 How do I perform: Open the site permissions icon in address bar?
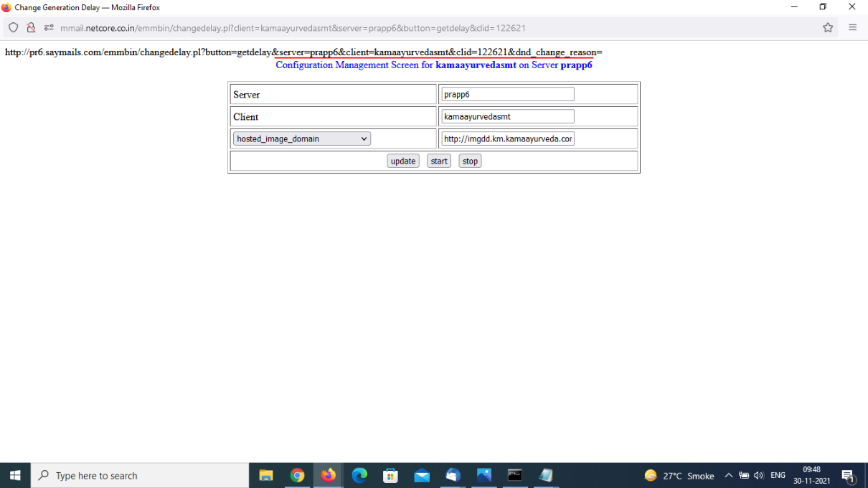[x=49, y=27]
